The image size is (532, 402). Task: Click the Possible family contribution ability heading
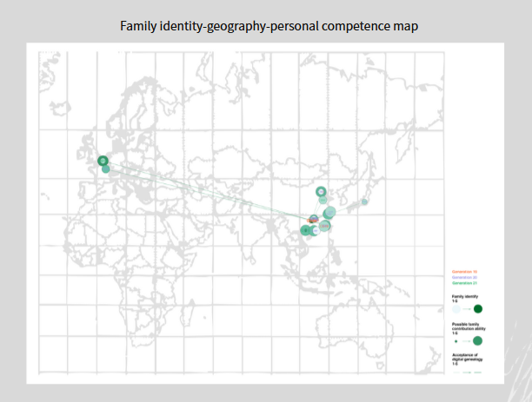tap(469, 326)
